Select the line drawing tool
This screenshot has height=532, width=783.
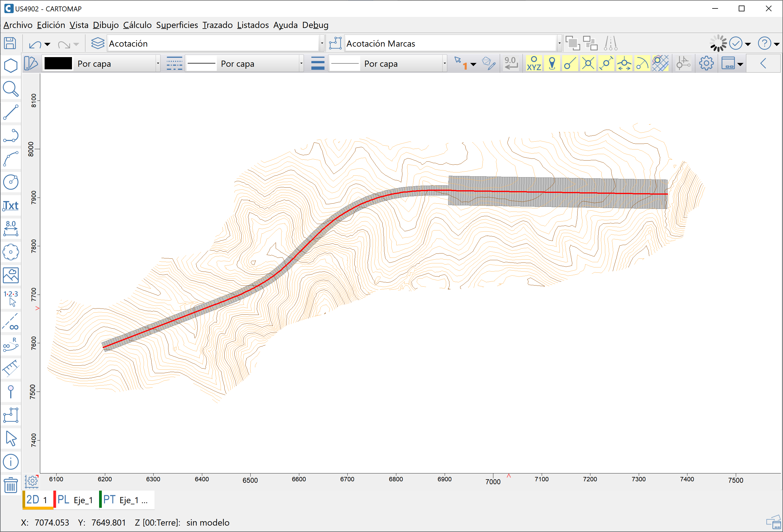coord(11,112)
